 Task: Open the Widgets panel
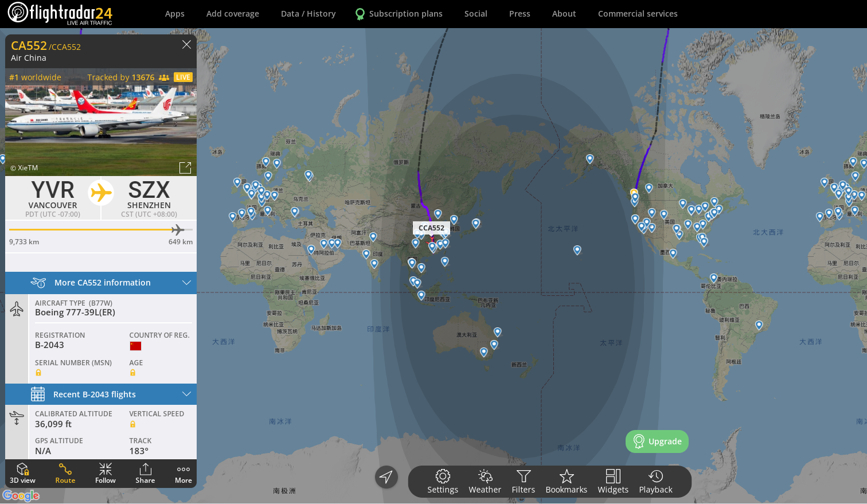coord(613,482)
